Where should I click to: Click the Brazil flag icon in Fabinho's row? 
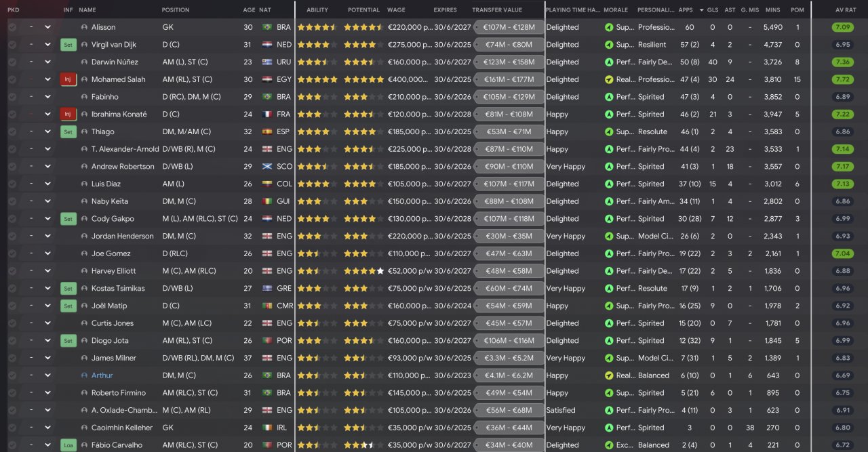click(267, 97)
